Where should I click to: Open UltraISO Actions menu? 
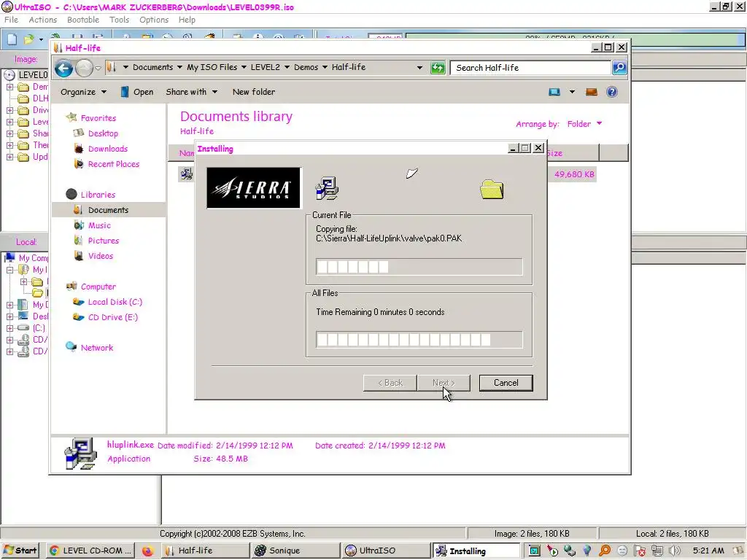click(x=42, y=20)
